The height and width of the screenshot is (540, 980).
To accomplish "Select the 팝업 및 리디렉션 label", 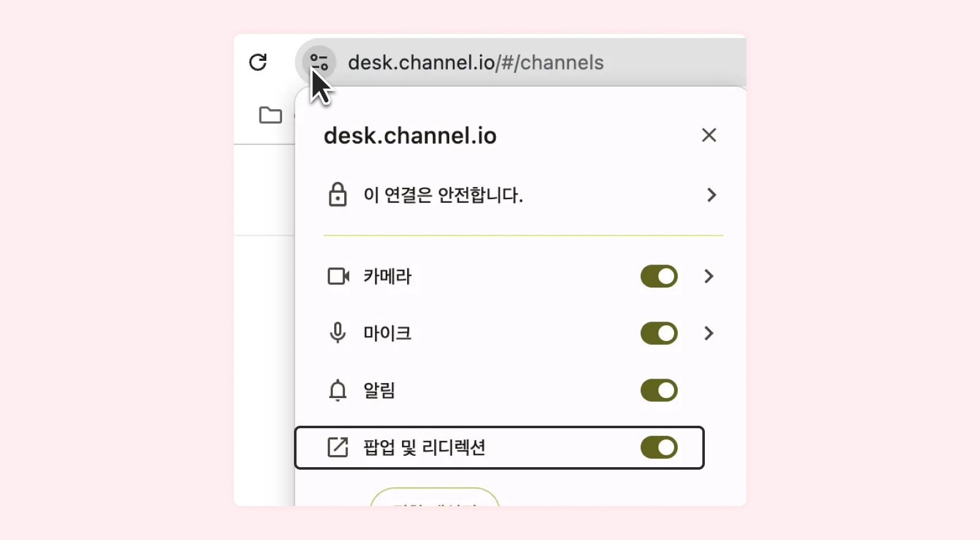I will pos(424,448).
